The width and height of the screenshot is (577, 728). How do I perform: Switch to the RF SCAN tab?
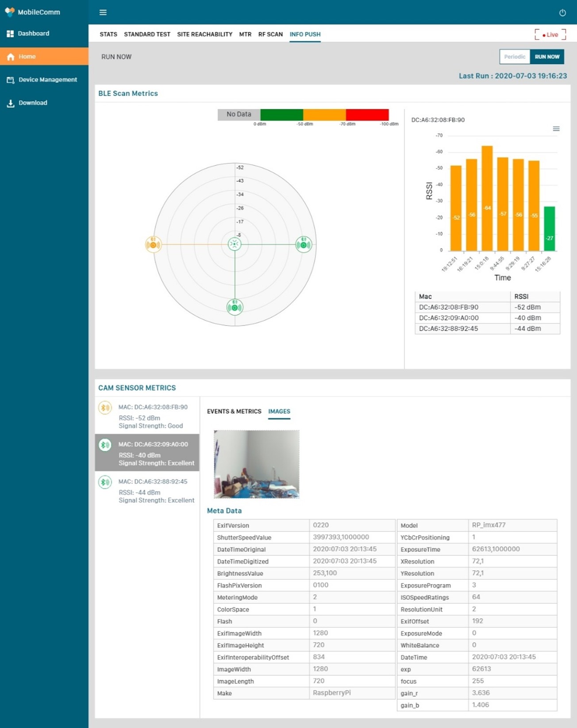[x=270, y=34]
